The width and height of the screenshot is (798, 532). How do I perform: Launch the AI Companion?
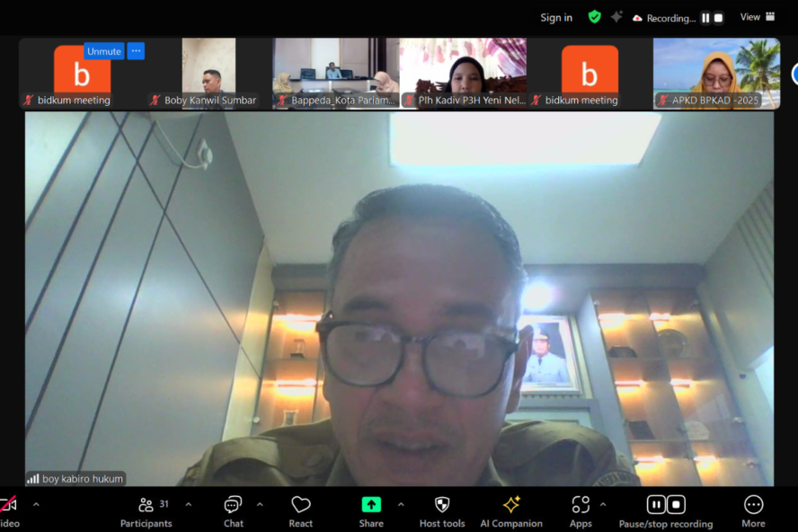point(510,511)
